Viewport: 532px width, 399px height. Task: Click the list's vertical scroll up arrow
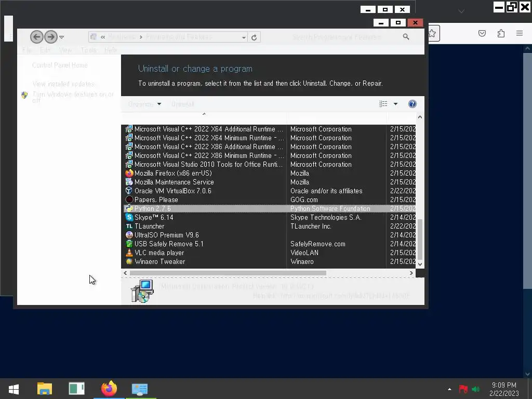click(420, 117)
